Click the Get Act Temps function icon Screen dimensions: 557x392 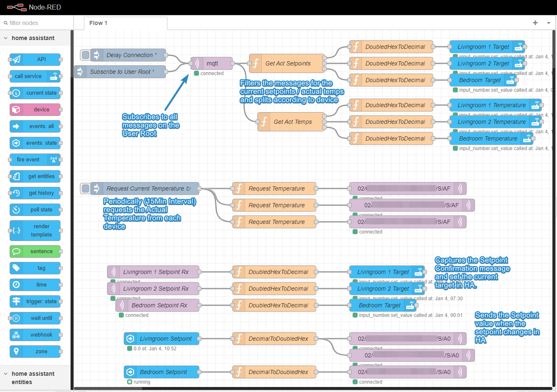tap(264, 122)
